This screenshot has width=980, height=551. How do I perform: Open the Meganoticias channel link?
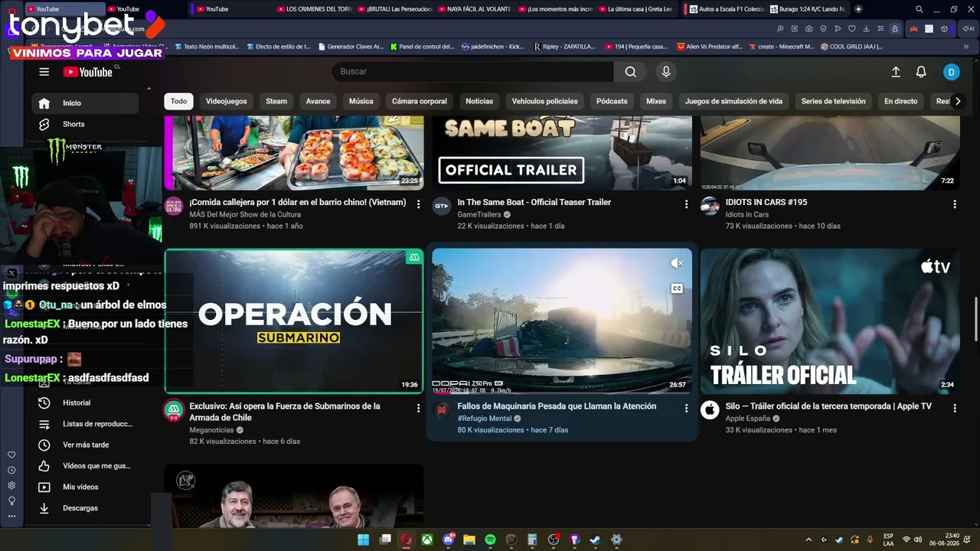point(211,430)
